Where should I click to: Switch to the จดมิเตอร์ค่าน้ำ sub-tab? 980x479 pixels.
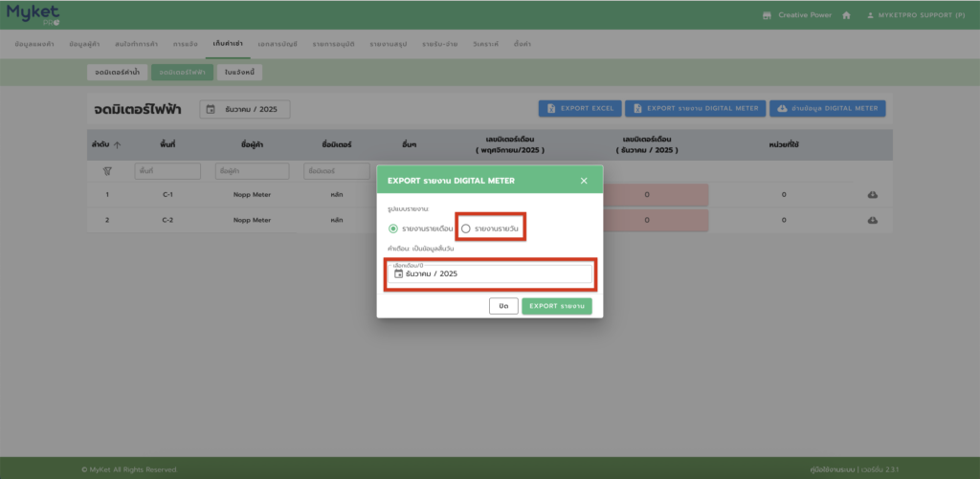click(117, 72)
